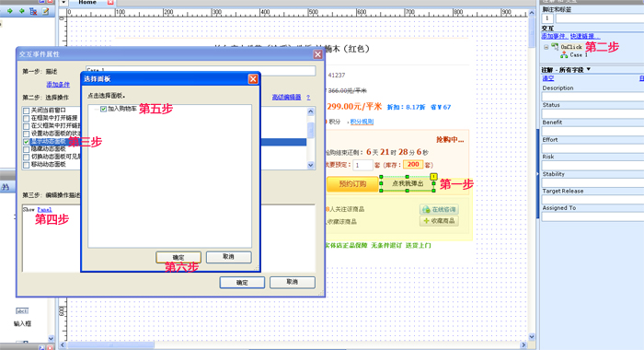The image size is (644, 350).
Task: Open the page tab list dropdown arrow
Action: tap(63, 3)
